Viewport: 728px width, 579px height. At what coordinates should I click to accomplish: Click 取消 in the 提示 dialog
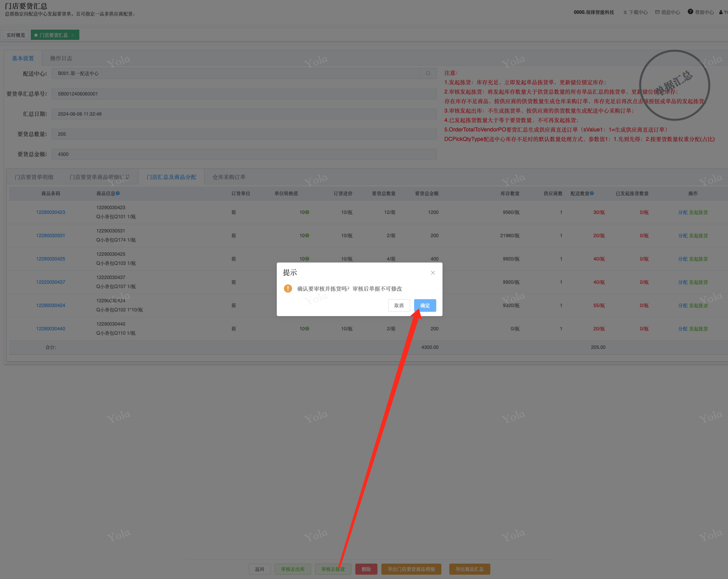pyautogui.click(x=399, y=305)
